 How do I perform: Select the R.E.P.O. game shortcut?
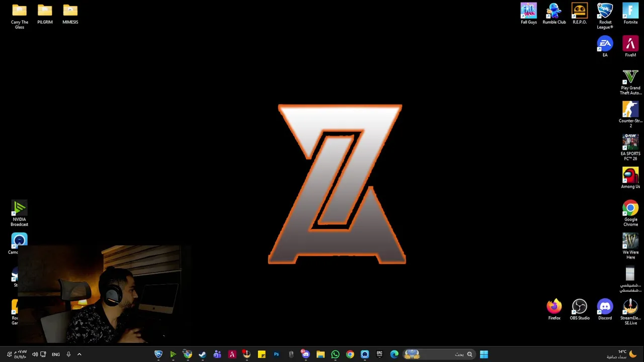click(580, 14)
